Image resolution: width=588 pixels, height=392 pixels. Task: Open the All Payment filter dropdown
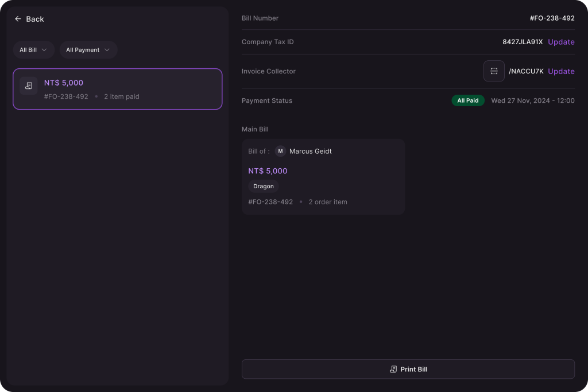coord(88,50)
